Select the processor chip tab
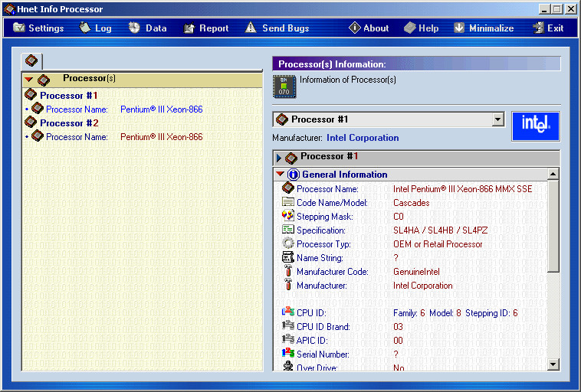 pos(32,60)
